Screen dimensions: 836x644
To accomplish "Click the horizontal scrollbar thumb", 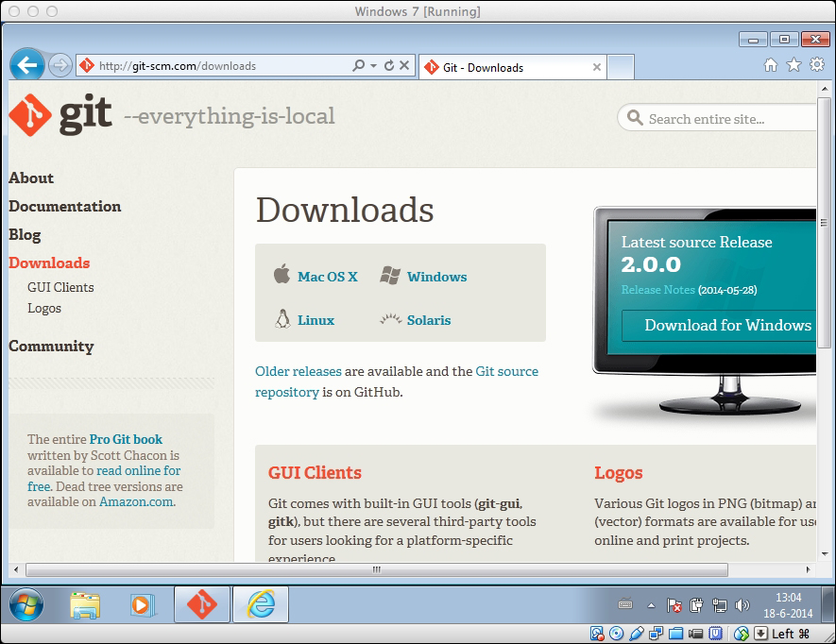I will click(x=377, y=570).
